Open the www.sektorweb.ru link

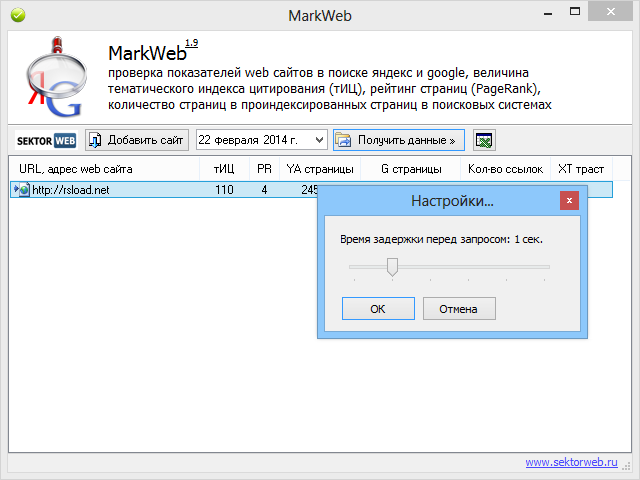pyautogui.click(x=571, y=462)
